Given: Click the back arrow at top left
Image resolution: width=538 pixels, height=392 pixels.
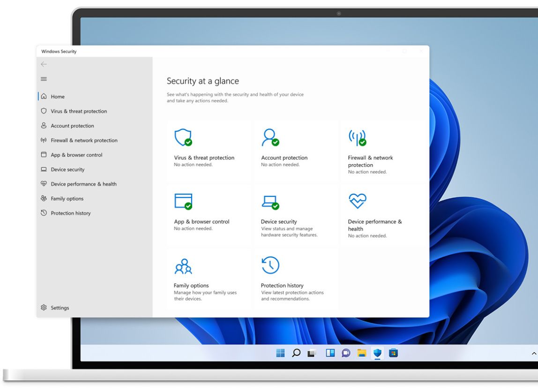Looking at the screenshot, I should [44, 64].
